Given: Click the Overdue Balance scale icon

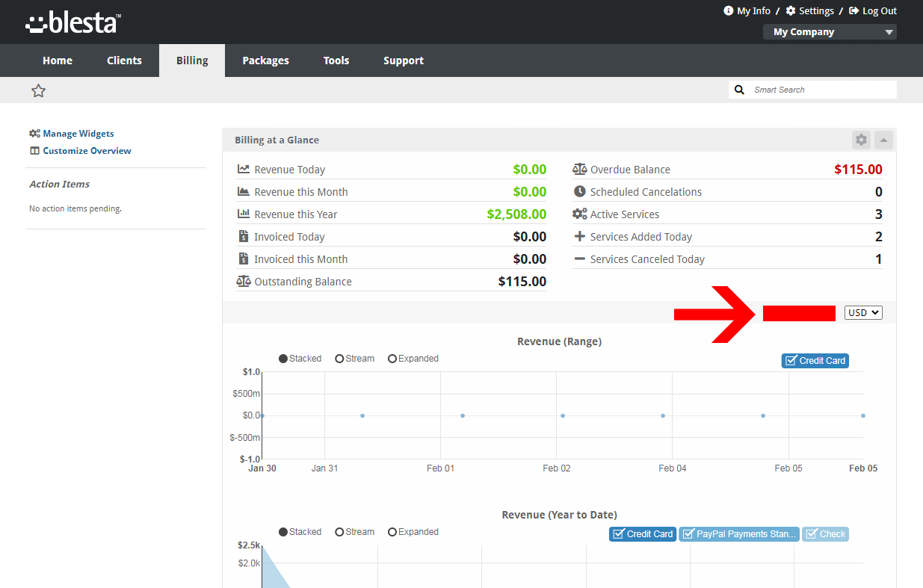Looking at the screenshot, I should point(580,170).
